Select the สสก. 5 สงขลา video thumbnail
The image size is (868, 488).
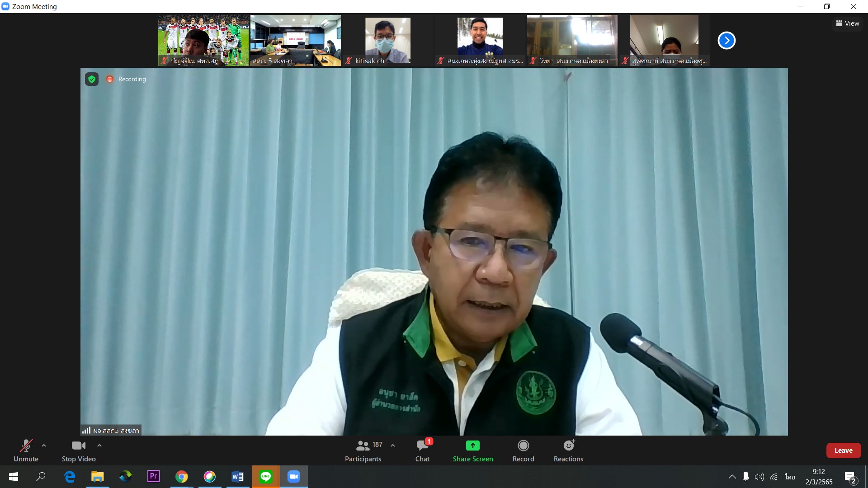point(296,41)
